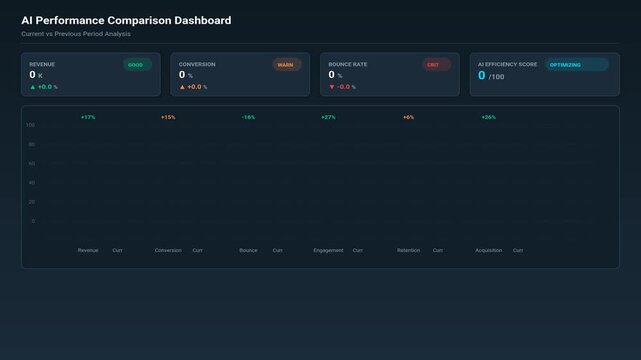Click the efficiency score 0 /100 value
The width and height of the screenshot is (641, 360).
(491, 76)
